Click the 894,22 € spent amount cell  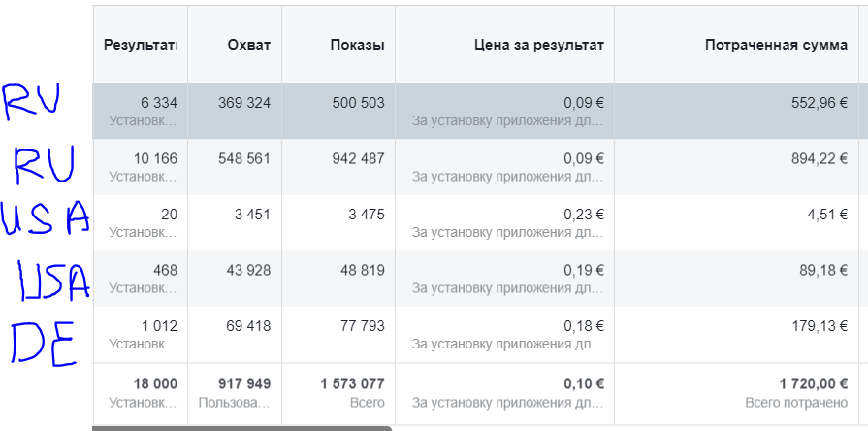819,158
